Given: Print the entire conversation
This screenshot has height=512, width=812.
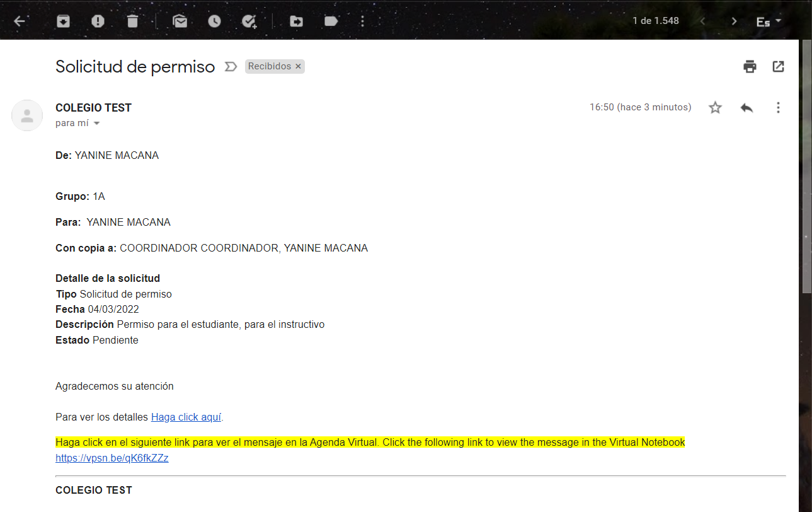Looking at the screenshot, I should [x=750, y=66].
